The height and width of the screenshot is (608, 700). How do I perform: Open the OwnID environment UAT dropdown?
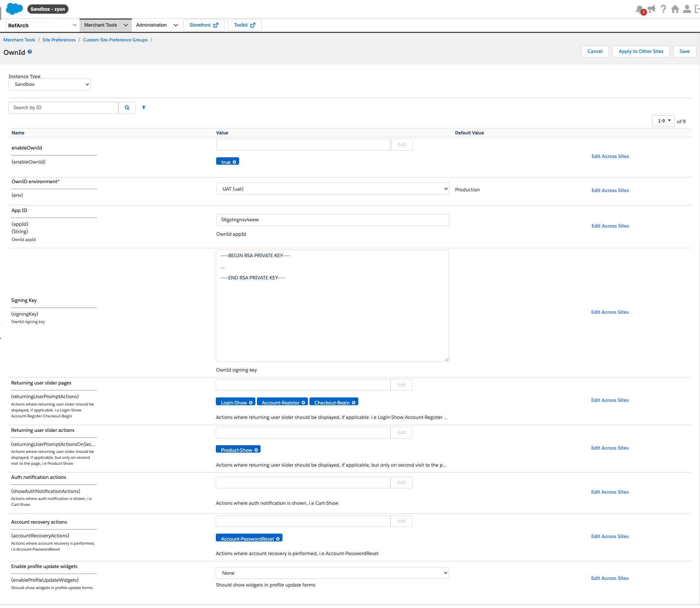pyautogui.click(x=332, y=189)
